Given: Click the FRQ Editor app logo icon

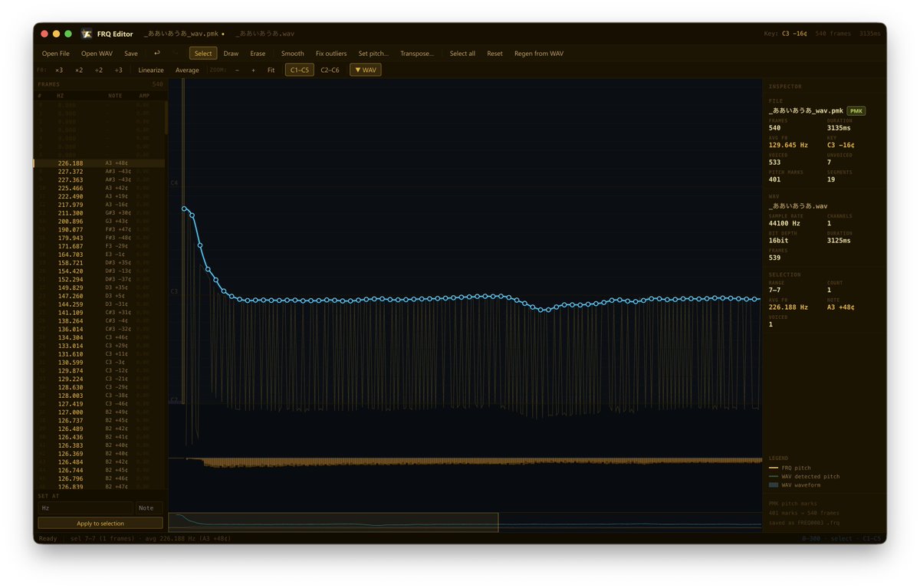Looking at the screenshot, I should click(x=87, y=34).
